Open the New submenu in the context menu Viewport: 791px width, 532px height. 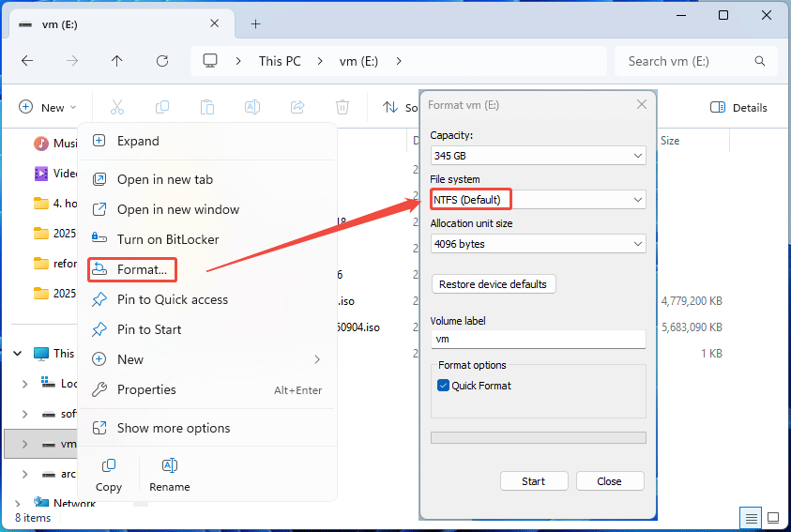pyautogui.click(x=206, y=359)
